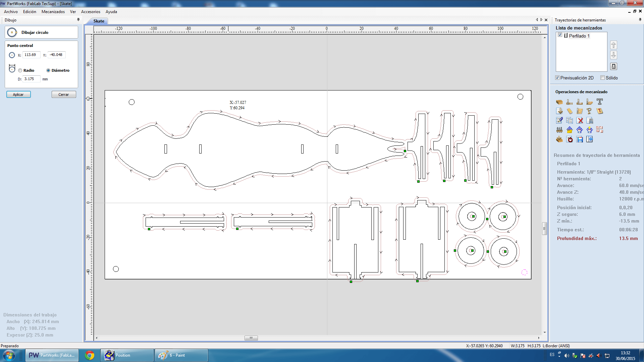Select the Diámetro radio button

pos(48,70)
